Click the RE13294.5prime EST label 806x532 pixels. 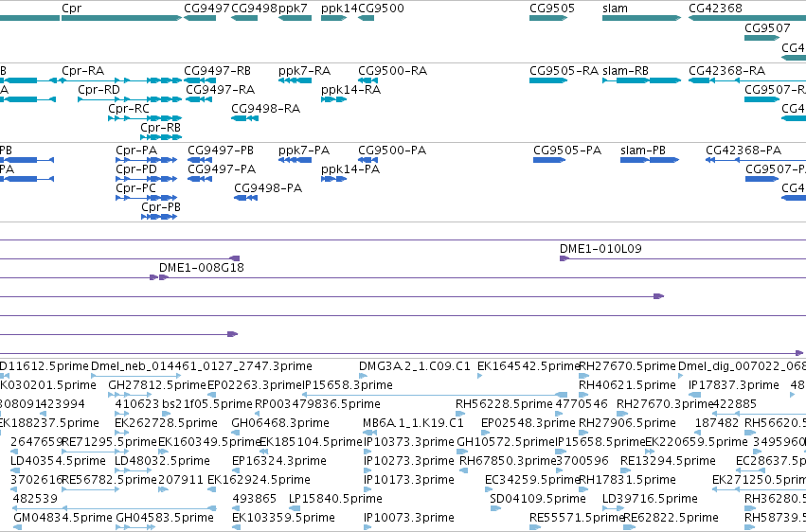[x=669, y=461]
